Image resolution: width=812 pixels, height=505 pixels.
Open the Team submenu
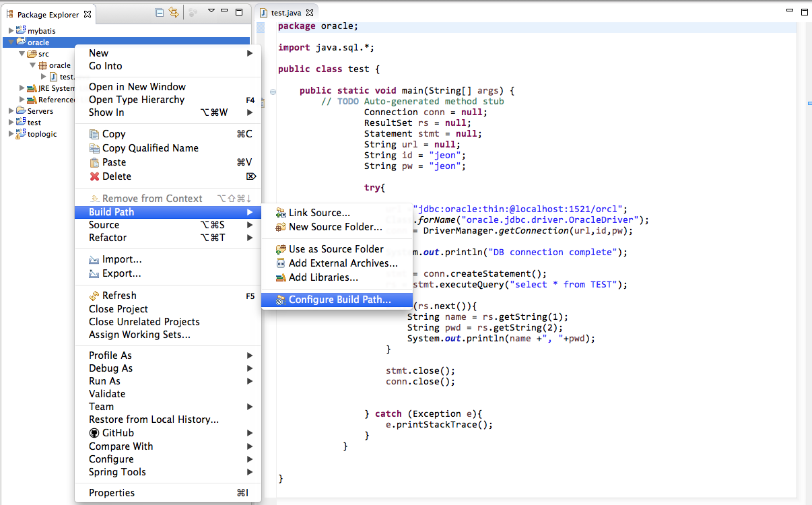168,407
